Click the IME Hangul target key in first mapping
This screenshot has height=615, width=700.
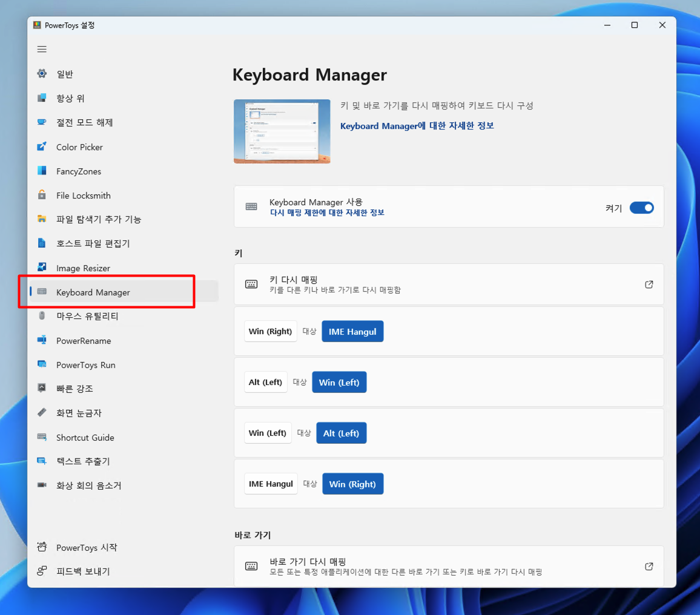coord(352,332)
